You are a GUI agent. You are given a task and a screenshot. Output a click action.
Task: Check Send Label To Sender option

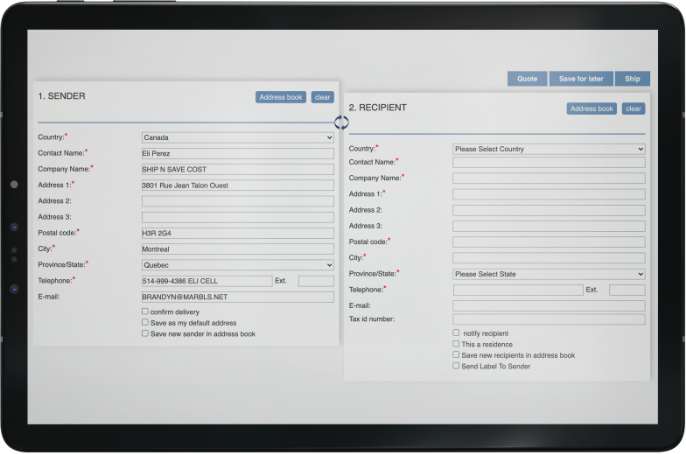[x=456, y=366]
